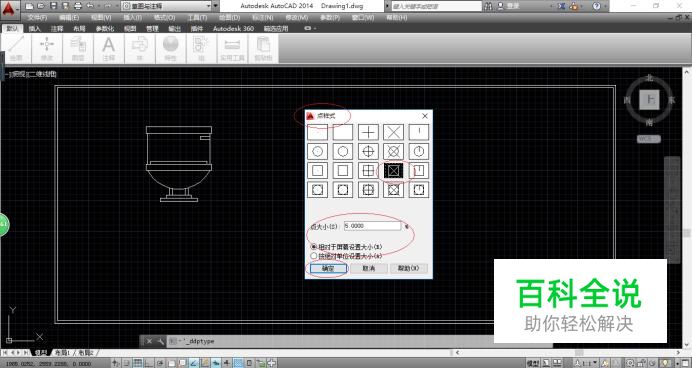Click the binoculars search icon

tap(488, 6)
